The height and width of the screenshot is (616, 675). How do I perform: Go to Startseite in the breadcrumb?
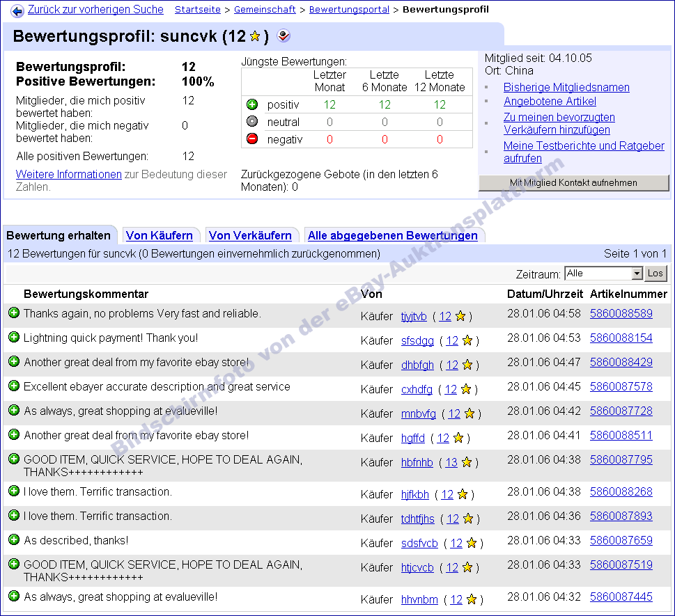(198, 10)
